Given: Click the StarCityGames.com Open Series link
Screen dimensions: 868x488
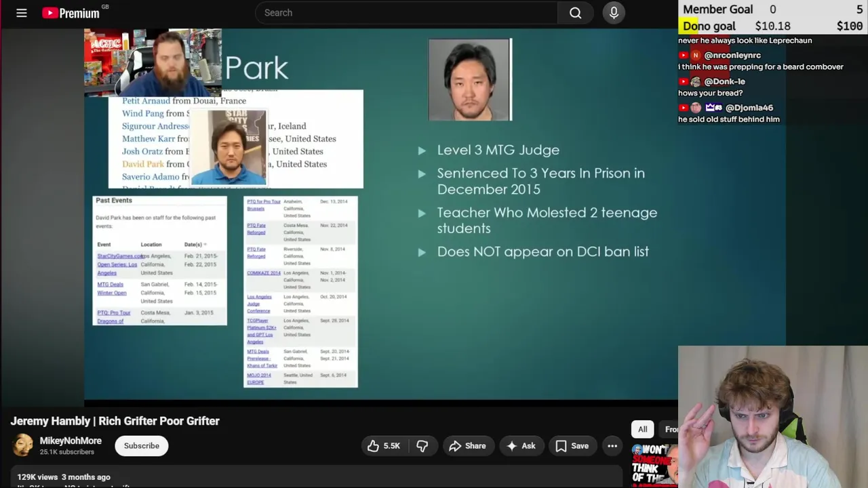Looking at the screenshot, I should click(119, 264).
